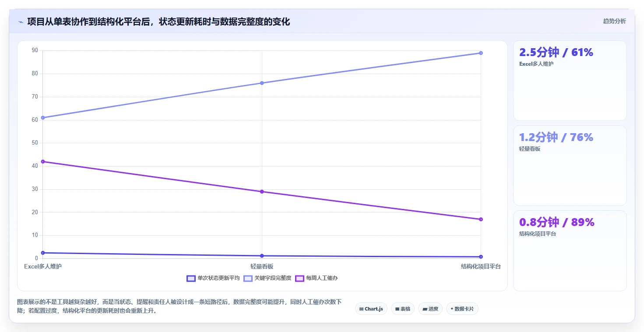This screenshot has width=644, height=332.
Task: Click the 关键字段完整度 data point at 89
Action: pos(481,53)
